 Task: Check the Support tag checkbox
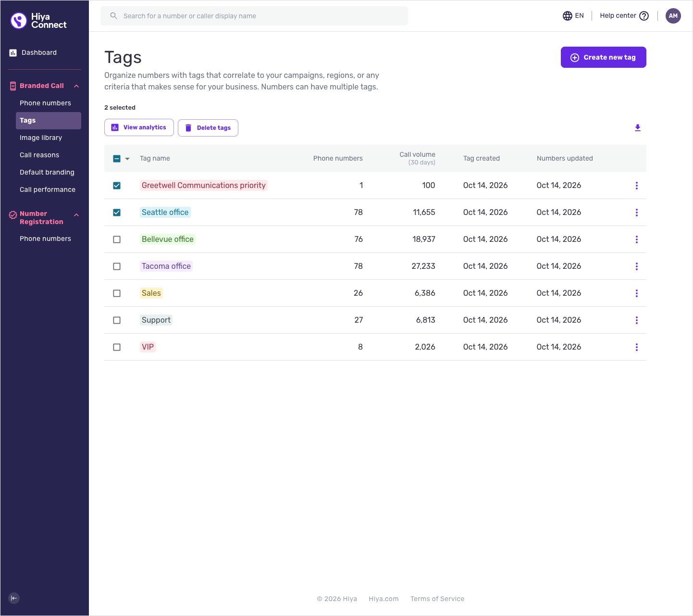(117, 320)
